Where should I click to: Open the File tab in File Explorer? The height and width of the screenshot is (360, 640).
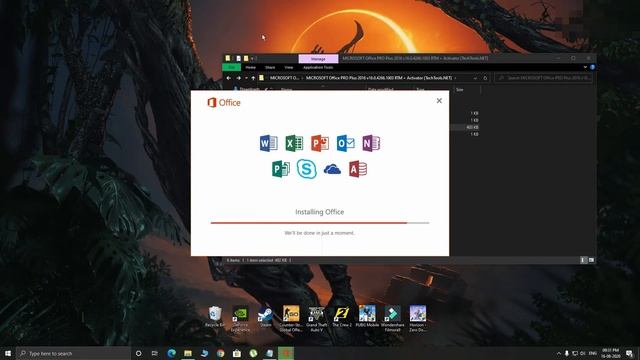(231, 67)
